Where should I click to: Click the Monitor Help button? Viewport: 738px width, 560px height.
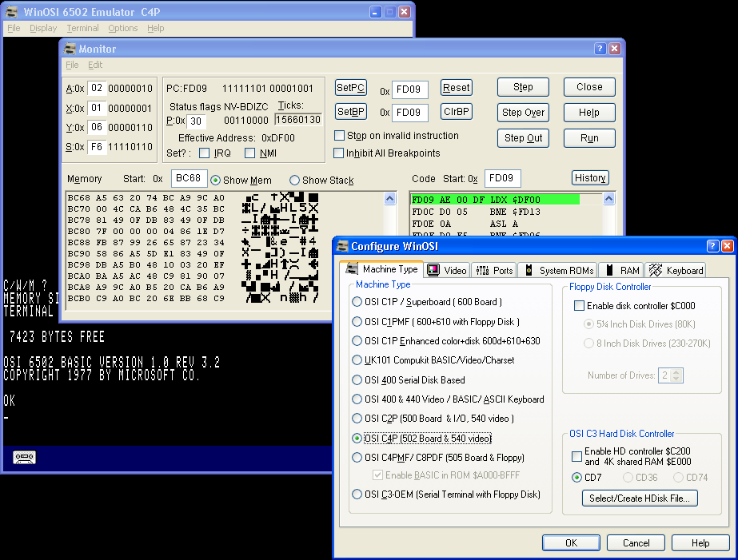coord(589,113)
